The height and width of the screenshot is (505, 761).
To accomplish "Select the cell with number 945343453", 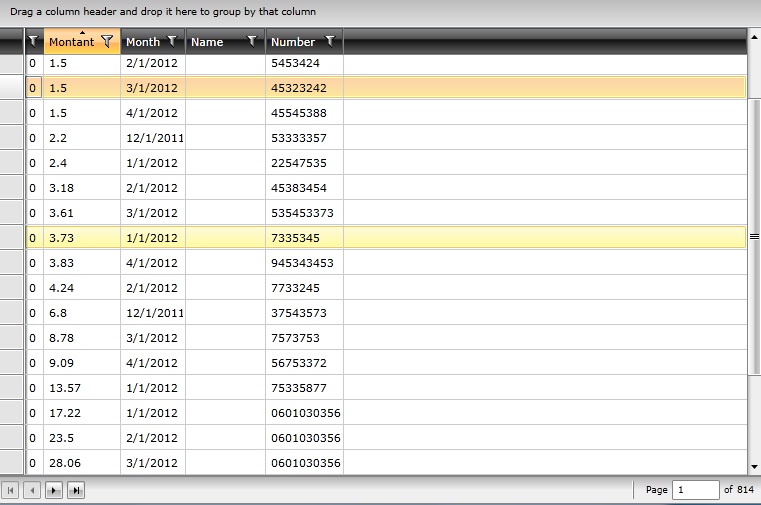I will pos(304,263).
